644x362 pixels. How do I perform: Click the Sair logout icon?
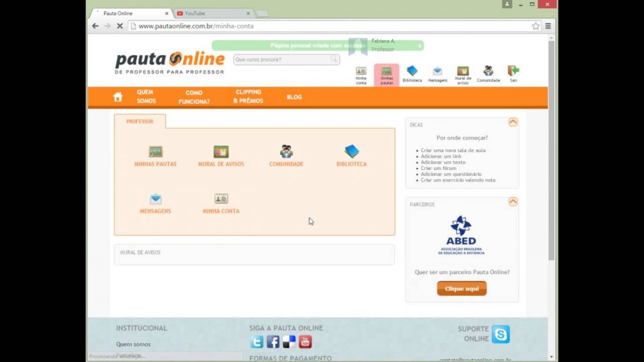[x=514, y=75]
